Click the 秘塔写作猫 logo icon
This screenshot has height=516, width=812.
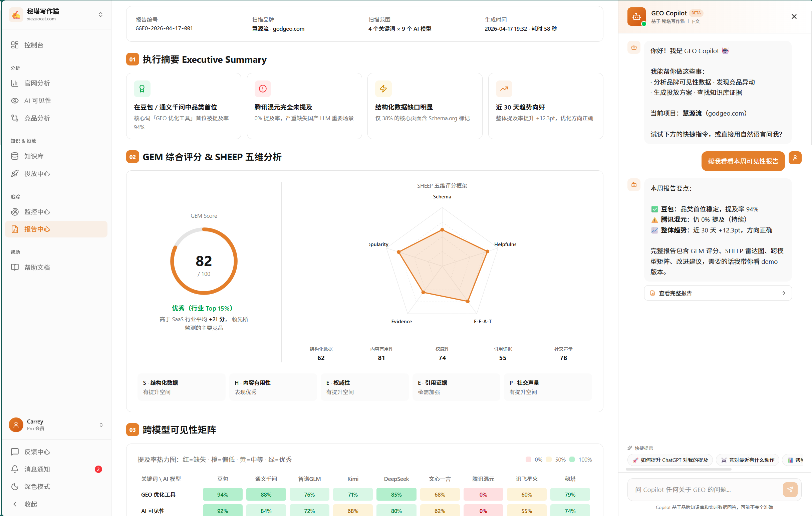(16, 14)
